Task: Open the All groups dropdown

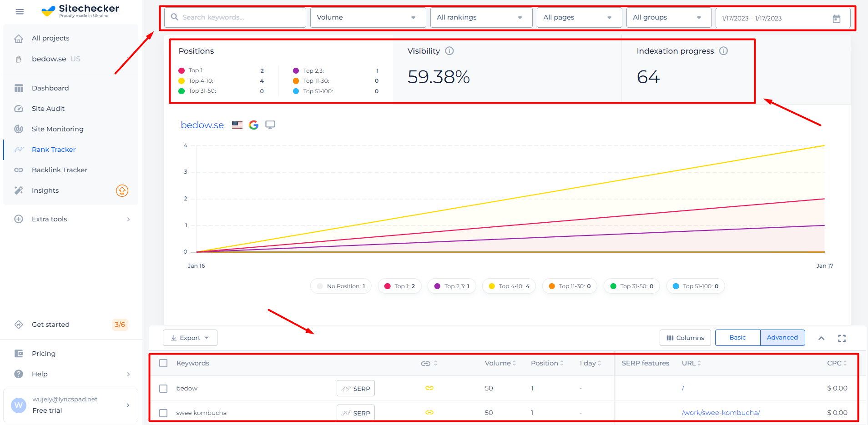Action: pos(669,18)
